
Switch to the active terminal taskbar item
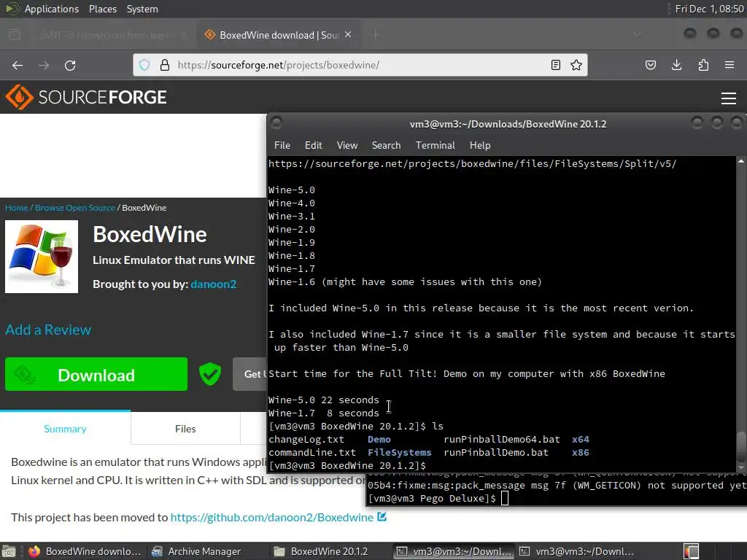pyautogui.click(x=454, y=551)
